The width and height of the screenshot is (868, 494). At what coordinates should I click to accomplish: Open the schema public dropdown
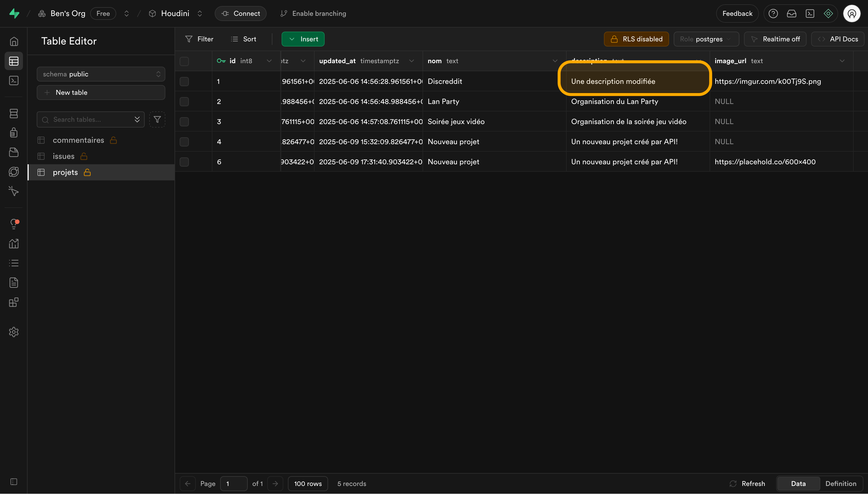tap(101, 74)
